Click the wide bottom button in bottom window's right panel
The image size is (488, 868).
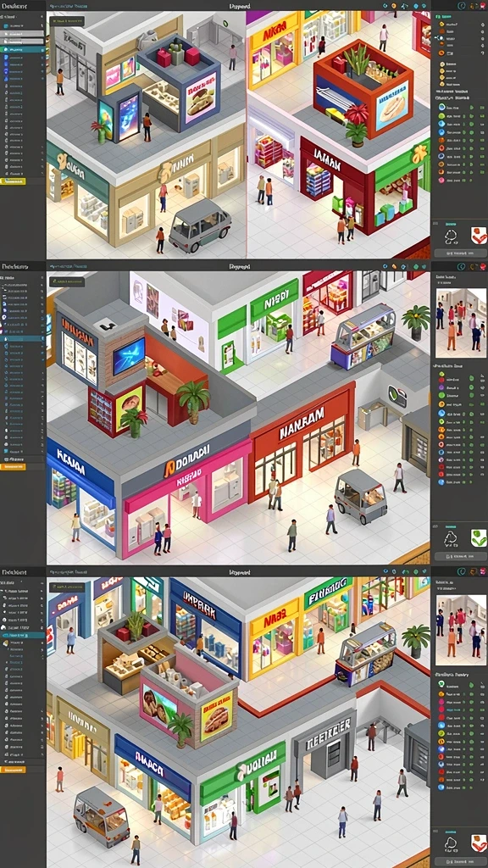[x=459, y=861]
